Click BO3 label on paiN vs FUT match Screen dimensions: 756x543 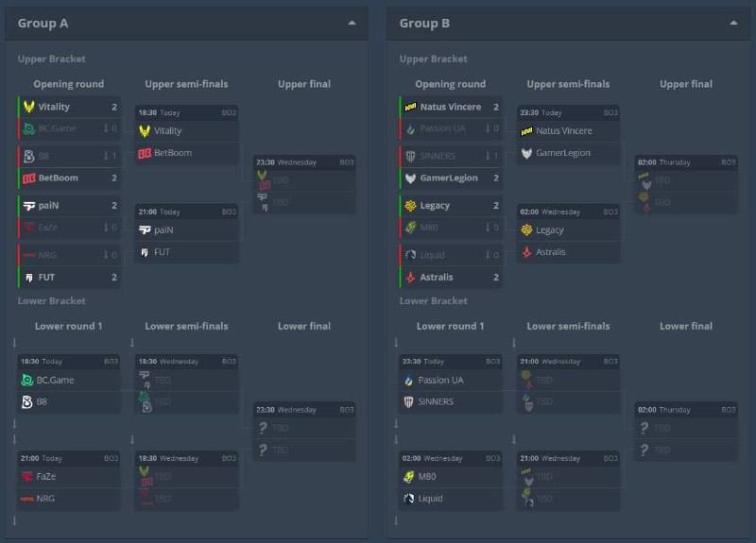(229, 212)
